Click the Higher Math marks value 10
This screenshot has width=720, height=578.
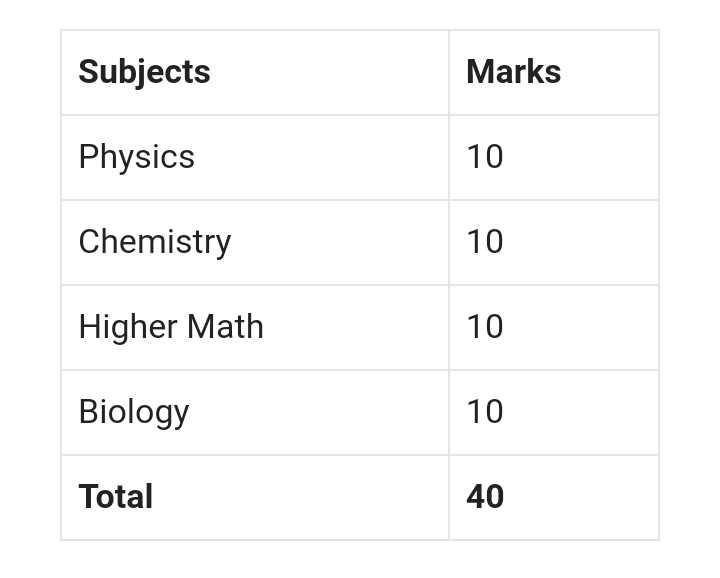[485, 327]
